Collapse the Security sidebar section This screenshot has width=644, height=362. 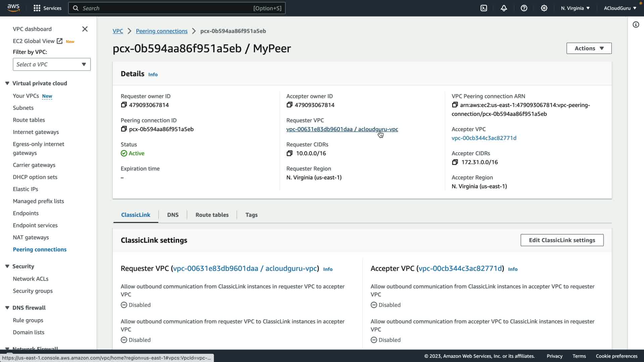(x=7, y=266)
